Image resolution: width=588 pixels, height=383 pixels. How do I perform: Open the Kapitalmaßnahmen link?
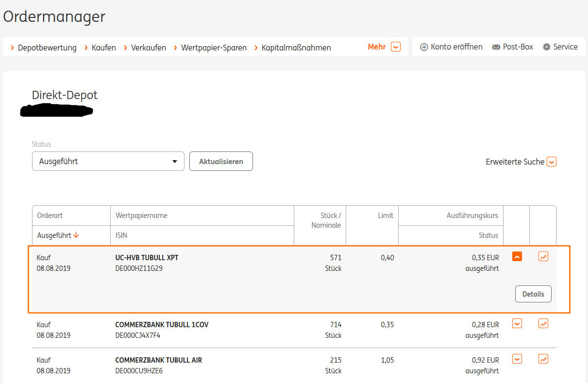(296, 48)
